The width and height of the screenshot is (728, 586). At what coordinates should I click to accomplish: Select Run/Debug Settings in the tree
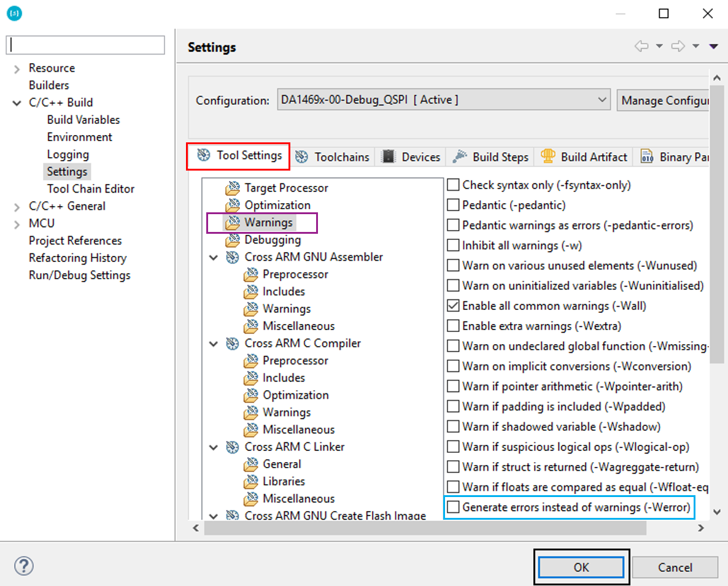79,275
